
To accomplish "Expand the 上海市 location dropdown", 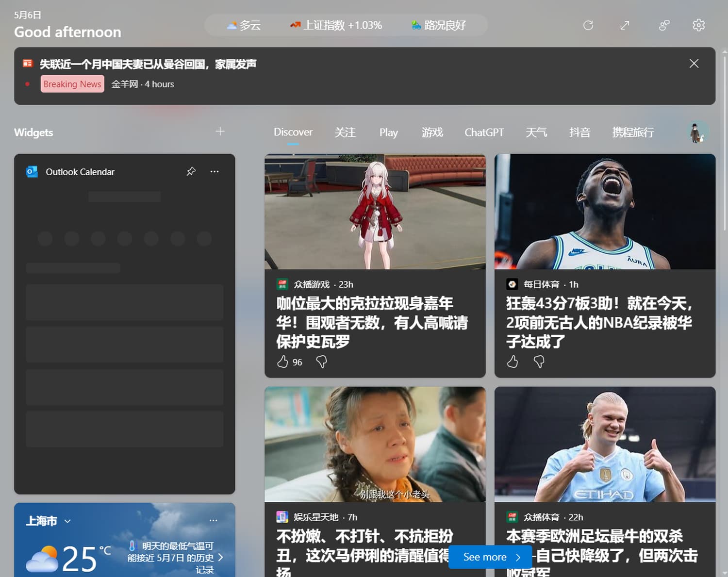I will click(67, 521).
